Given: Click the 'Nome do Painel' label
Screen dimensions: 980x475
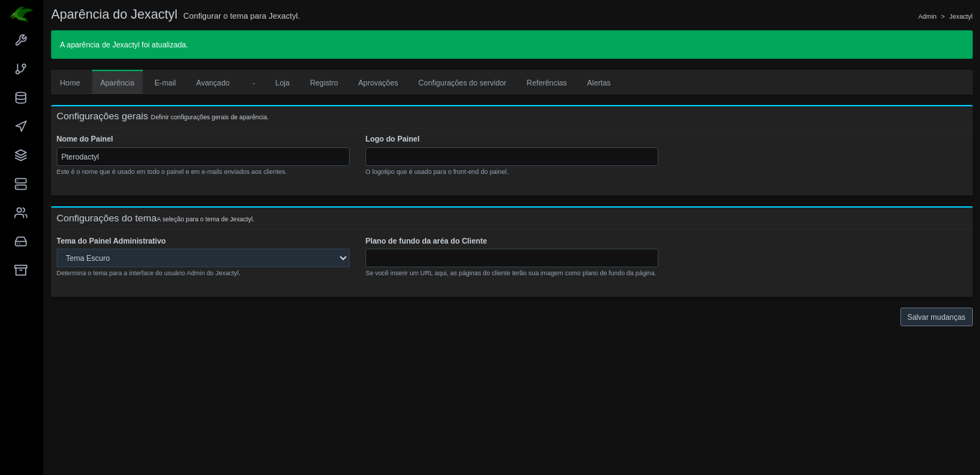Looking at the screenshot, I should coord(85,139).
